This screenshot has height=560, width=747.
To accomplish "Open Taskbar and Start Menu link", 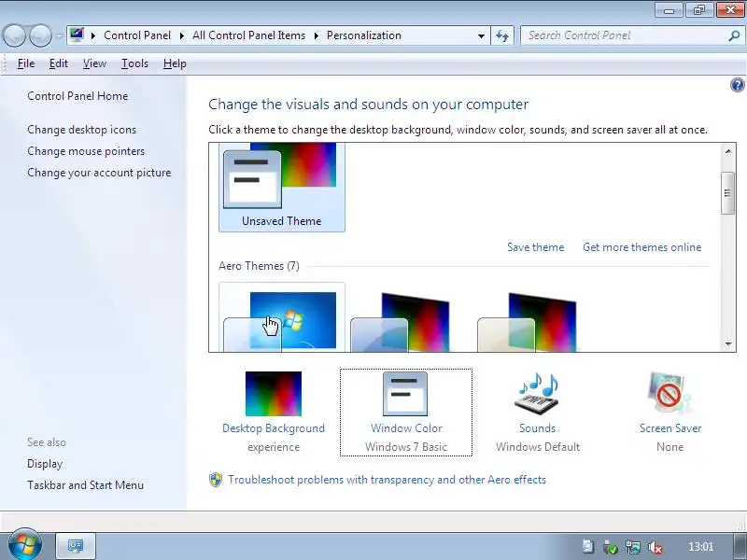I will [x=85, y=485].
